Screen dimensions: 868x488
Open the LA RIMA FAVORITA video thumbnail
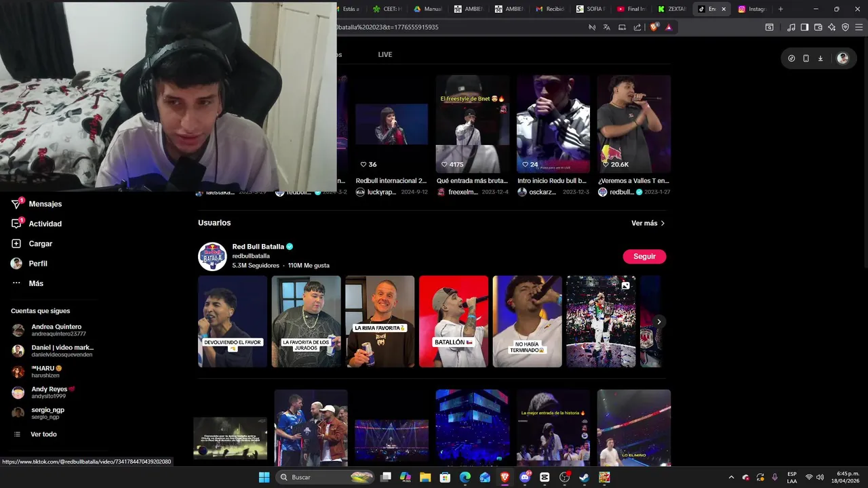point(380,321)
